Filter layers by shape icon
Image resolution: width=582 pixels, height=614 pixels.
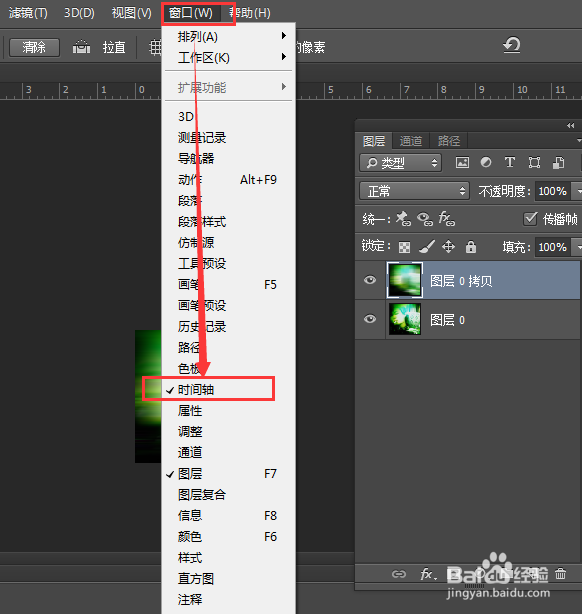(534, 162)
